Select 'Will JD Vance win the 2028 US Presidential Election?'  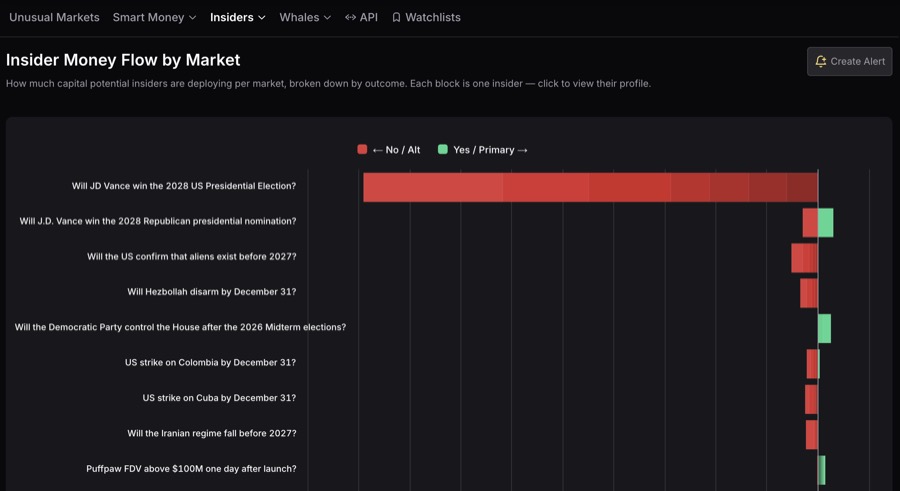(184, 186)
